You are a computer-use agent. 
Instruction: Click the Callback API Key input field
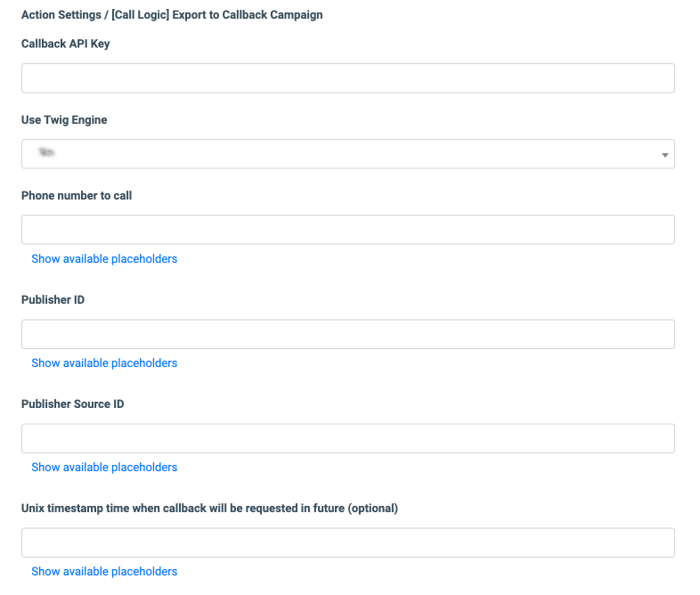tap(347, 78)
